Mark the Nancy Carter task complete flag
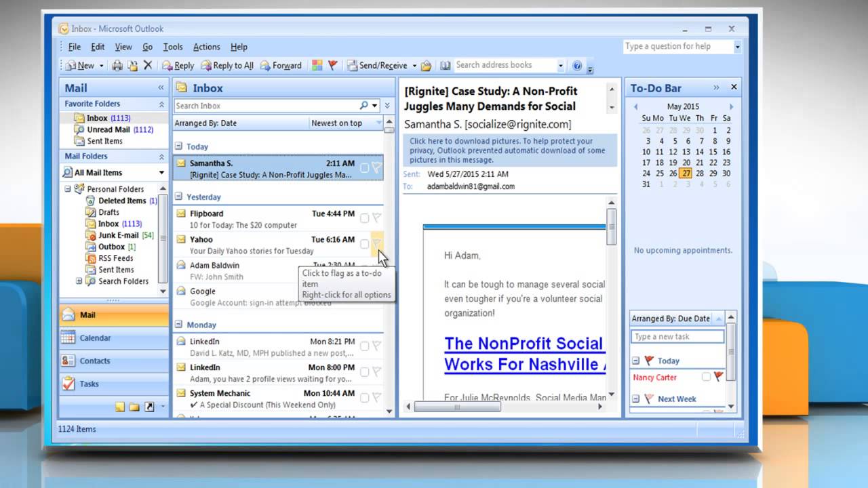This screenshot has height=488, width=868. (719, 376)
